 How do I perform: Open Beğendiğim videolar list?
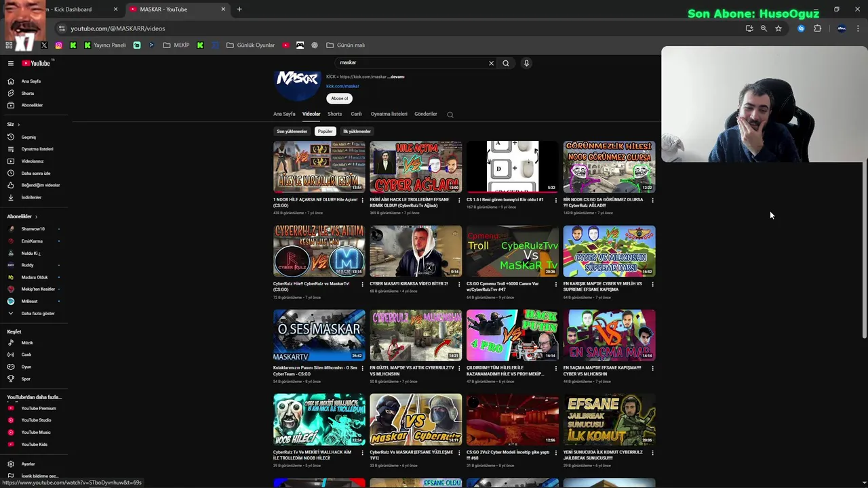coord(40,185)
